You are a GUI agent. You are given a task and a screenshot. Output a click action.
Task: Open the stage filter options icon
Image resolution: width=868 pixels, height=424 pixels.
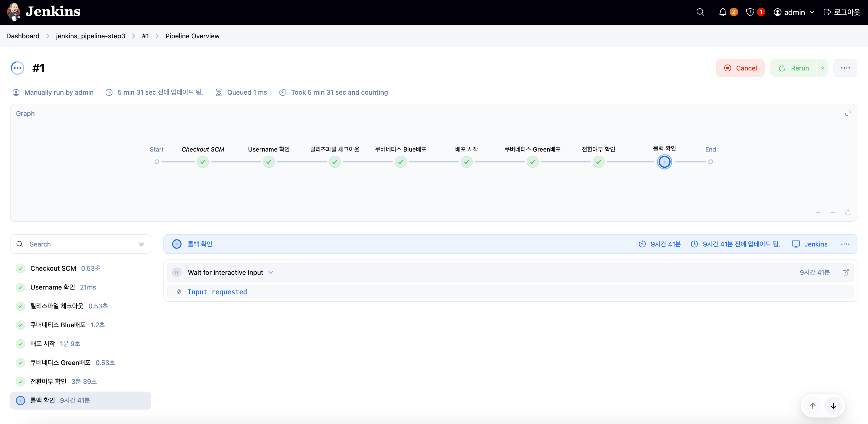pos(141,244)
